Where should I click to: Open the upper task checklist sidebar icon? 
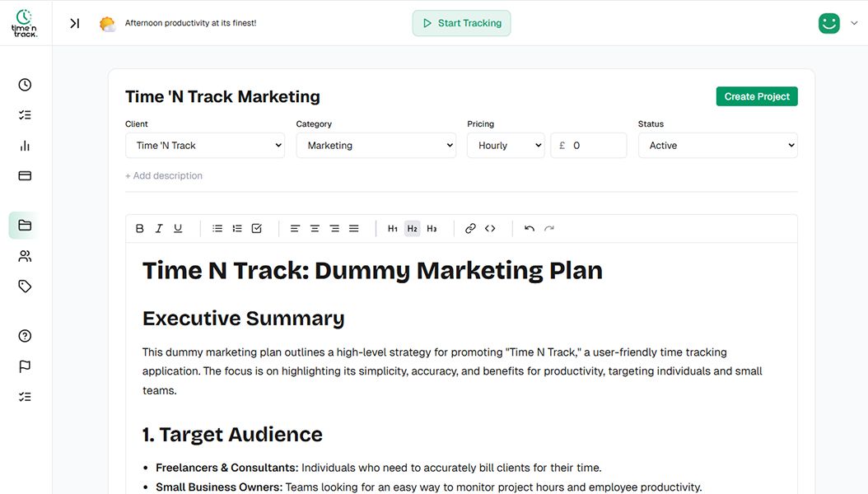[25, 115]
